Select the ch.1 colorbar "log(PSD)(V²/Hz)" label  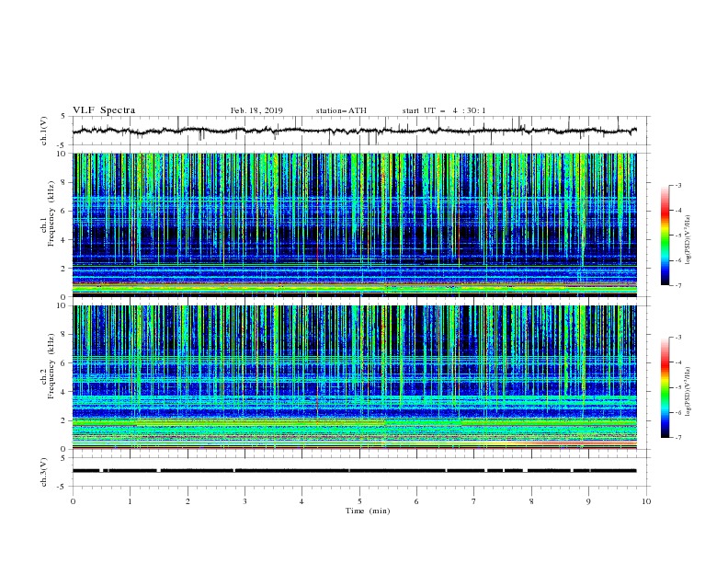point(688,240)
